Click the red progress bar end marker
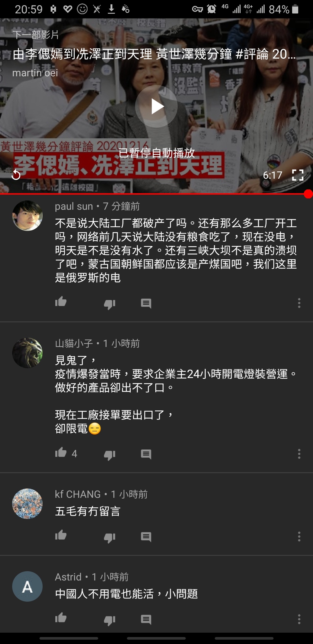The image size is (313, 644). [x=308, y=194]
